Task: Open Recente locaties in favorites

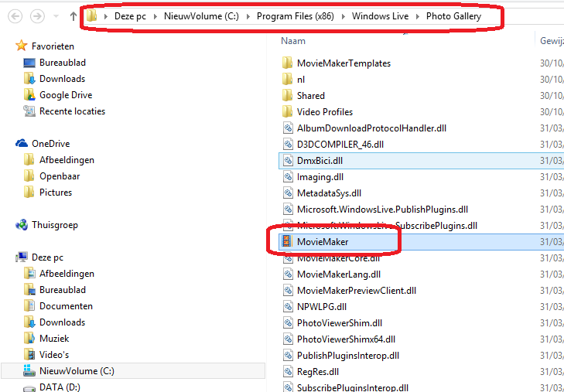Action: click(72, 111)
